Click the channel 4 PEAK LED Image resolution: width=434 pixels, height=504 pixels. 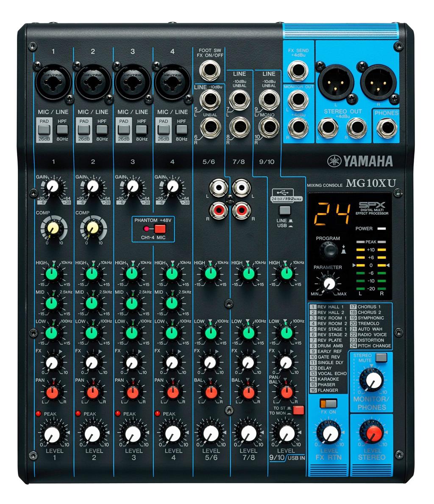click(158, 413)
